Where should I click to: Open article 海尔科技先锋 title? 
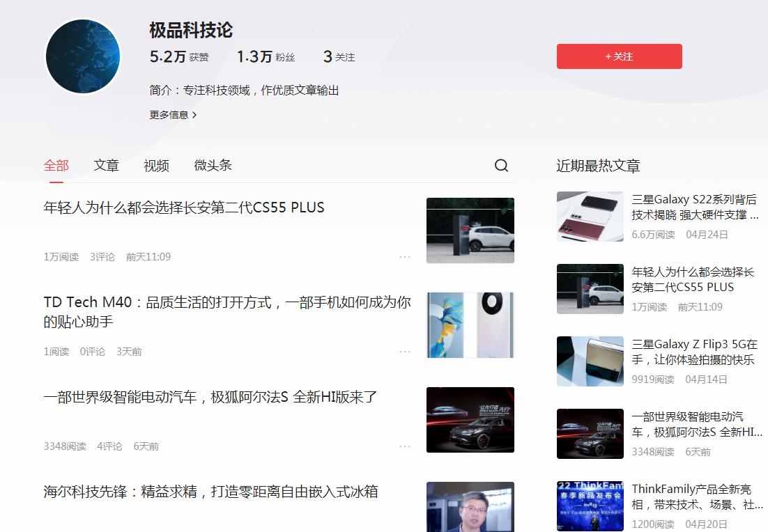click(210, 492)
